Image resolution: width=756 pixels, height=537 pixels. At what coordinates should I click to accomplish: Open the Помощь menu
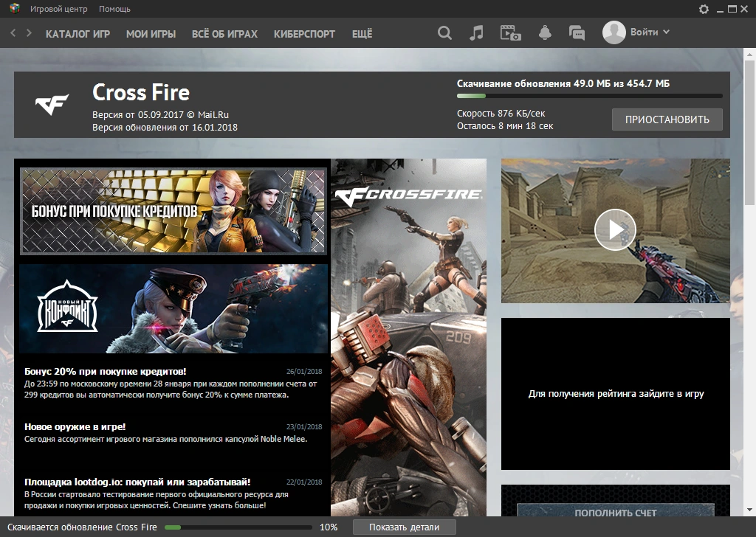click(114, 9)
